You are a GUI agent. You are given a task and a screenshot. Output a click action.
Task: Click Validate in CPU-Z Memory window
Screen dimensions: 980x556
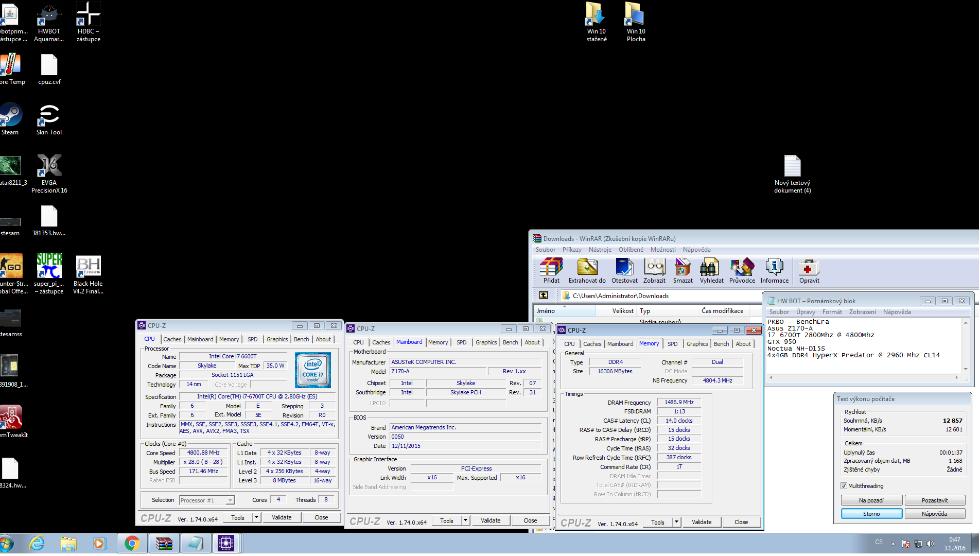(701, 522)
